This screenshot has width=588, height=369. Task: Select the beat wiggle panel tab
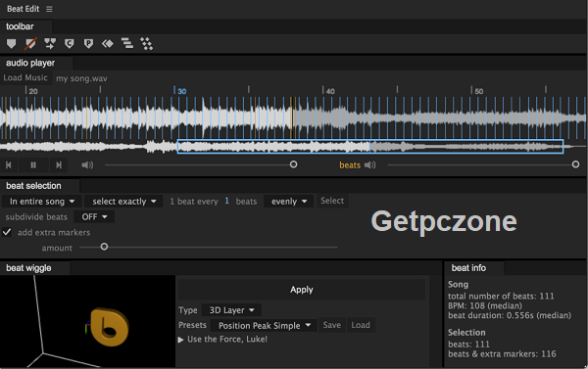point(28,268)
